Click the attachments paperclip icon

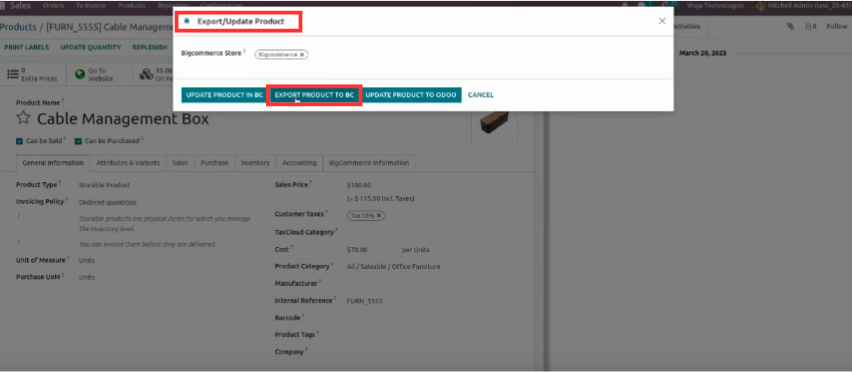[x=791, y=26]
